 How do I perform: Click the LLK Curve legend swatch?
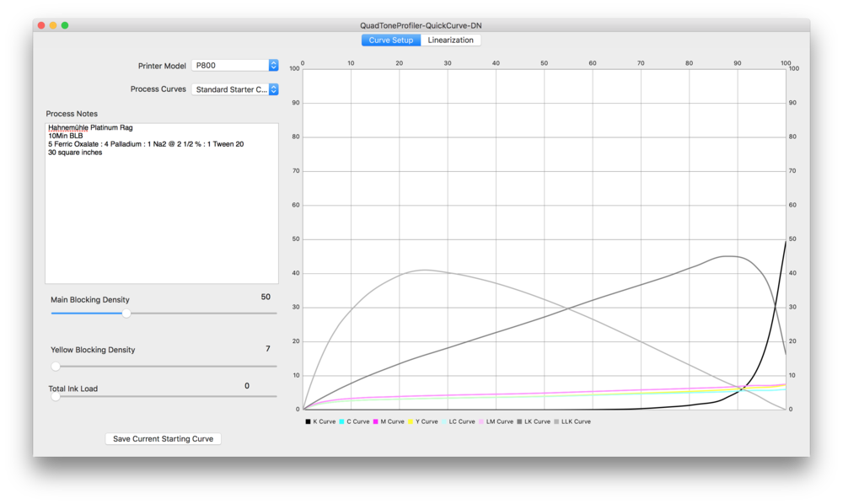coord(557,421)
